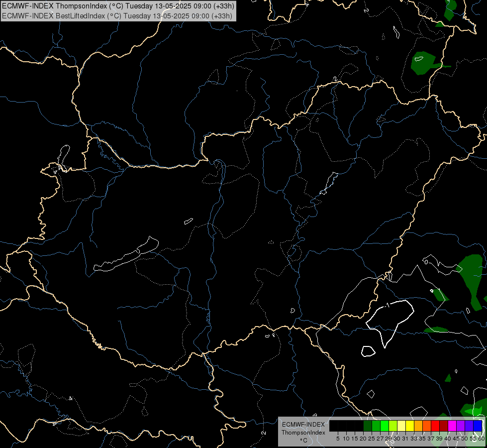Pick the pure yellow 31-33 legend swatch

[410, 426]
